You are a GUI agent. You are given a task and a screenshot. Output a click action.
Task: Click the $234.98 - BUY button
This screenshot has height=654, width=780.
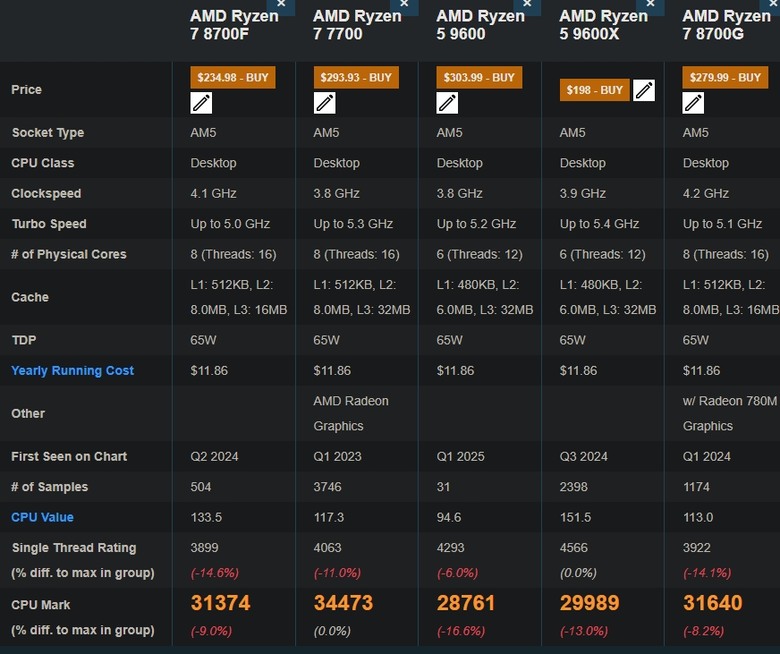[233, 78]
